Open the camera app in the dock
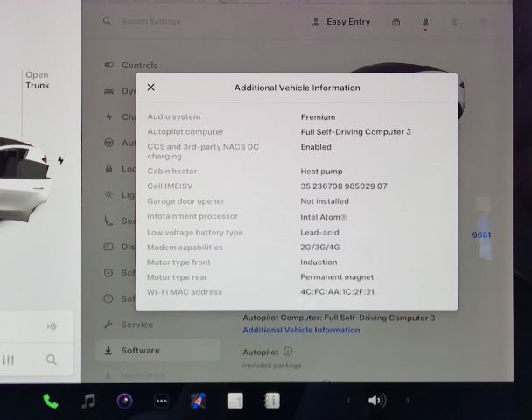The width and height of the screenshot is (532, 420). [x=124, y=401]
